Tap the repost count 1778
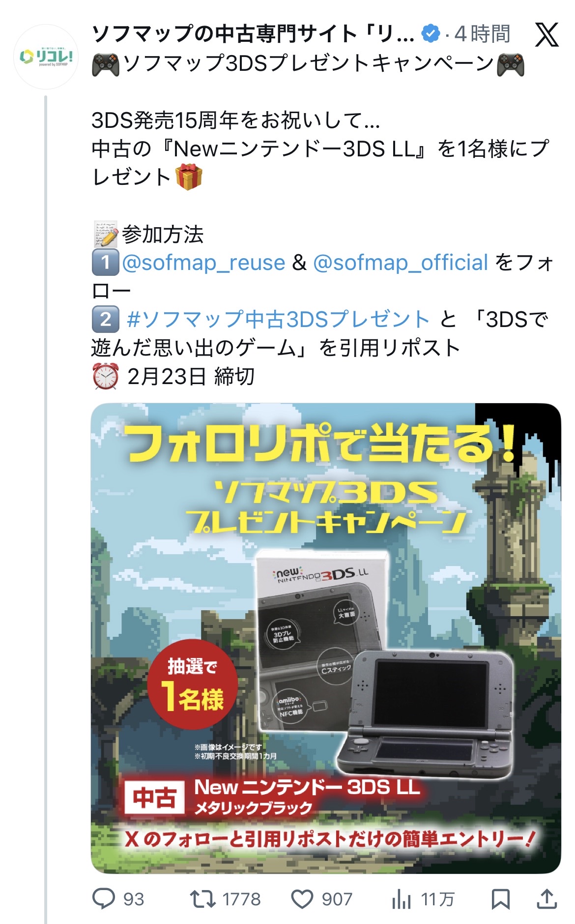575x924 pixels. (241, 899)
